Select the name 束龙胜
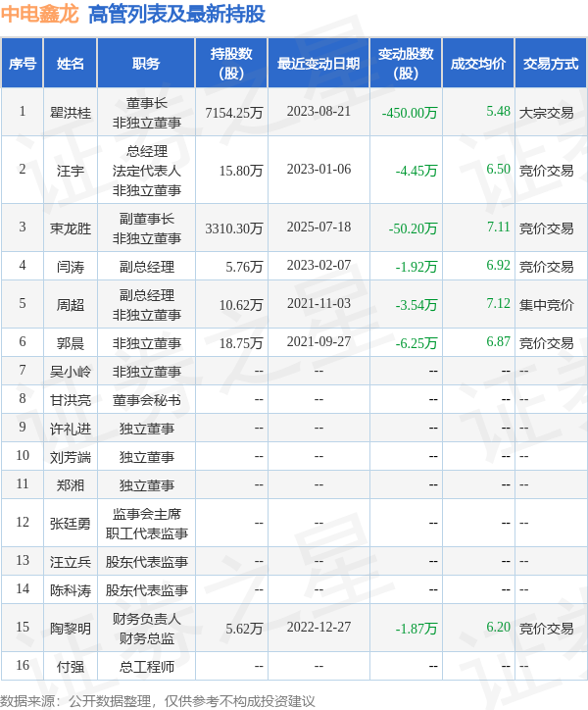This screenshot has height=710, width=588. [x=71, y=228]
